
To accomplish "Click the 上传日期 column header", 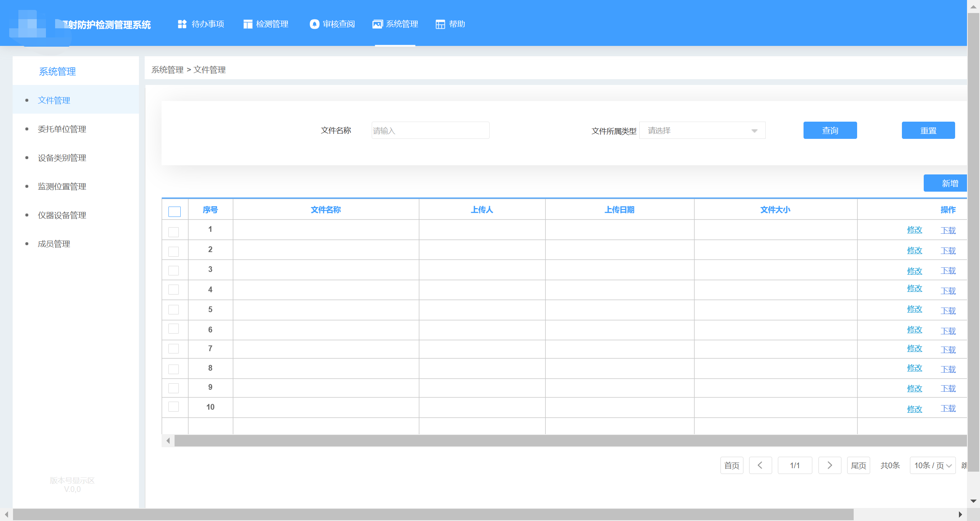I will (619, 210).
